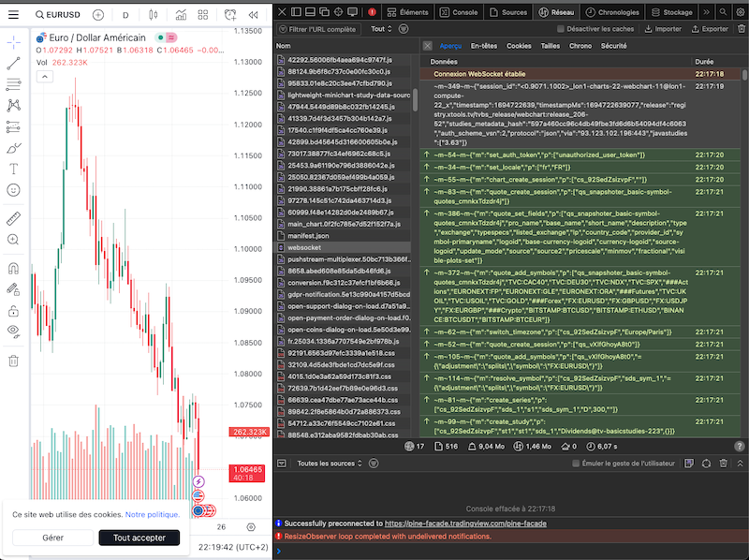Click the red error count badge

pyautogui.click(x=372, y=12)
